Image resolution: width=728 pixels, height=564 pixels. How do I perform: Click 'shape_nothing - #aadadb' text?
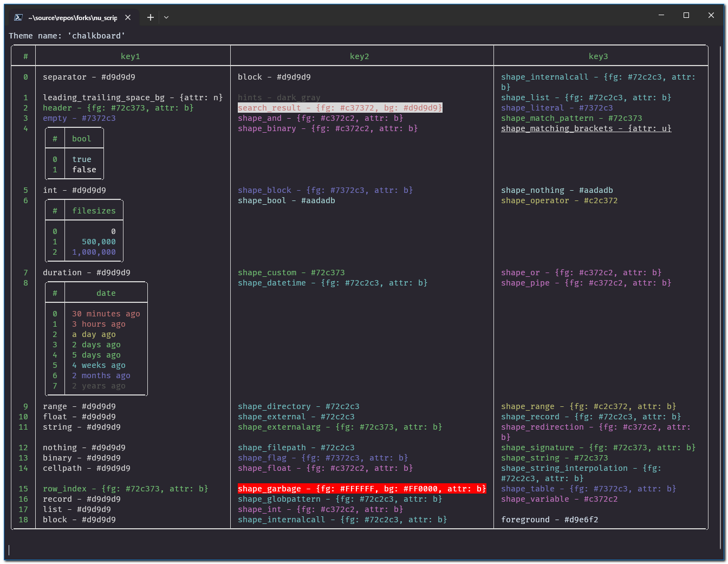557,190
